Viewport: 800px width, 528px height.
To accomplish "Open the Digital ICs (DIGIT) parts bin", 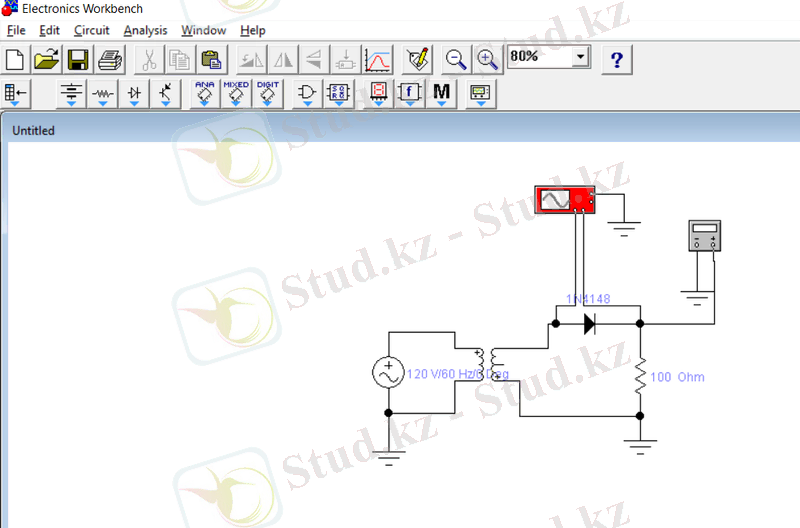I will 268,94.
